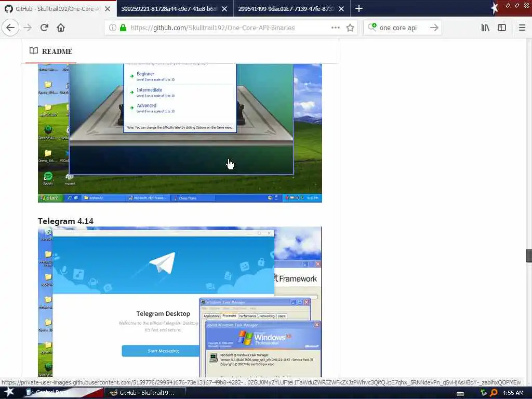
Task: Open the Chess Titans screenshot image
Action: [x=180, y=133]
